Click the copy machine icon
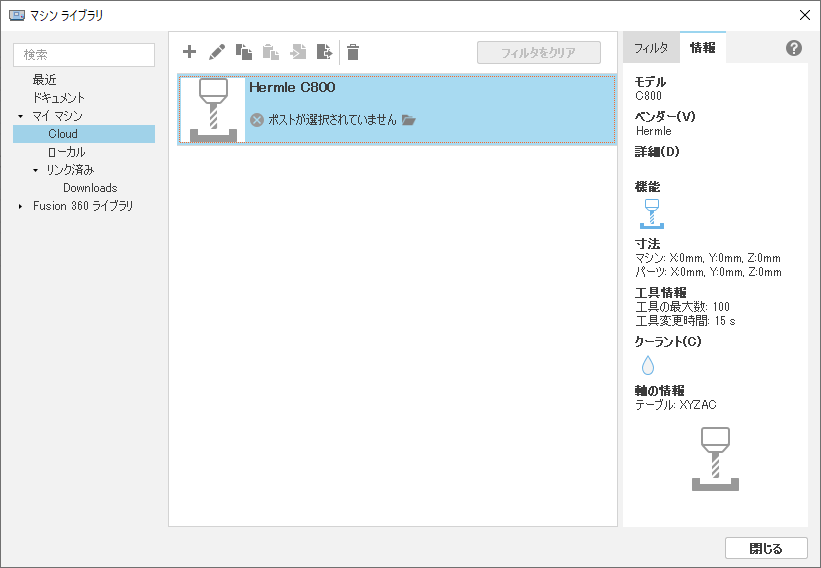Screen dimensions: 821x568 (244, 52)
